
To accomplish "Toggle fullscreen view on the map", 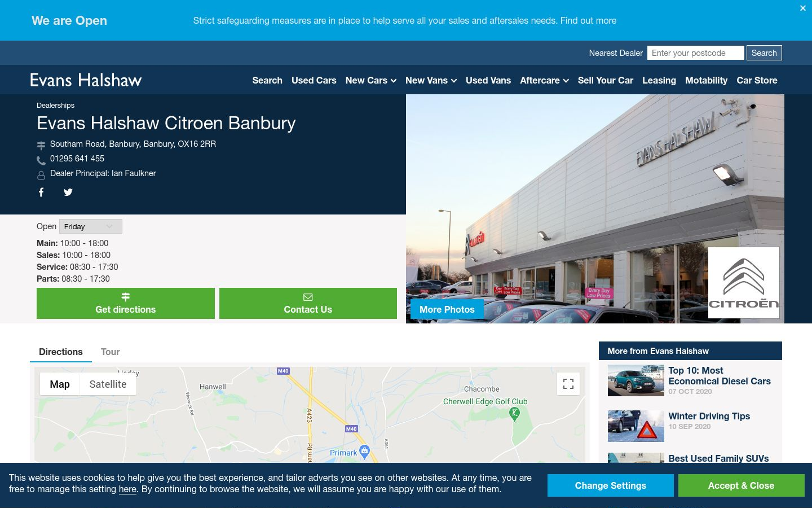I will (568, 384).
